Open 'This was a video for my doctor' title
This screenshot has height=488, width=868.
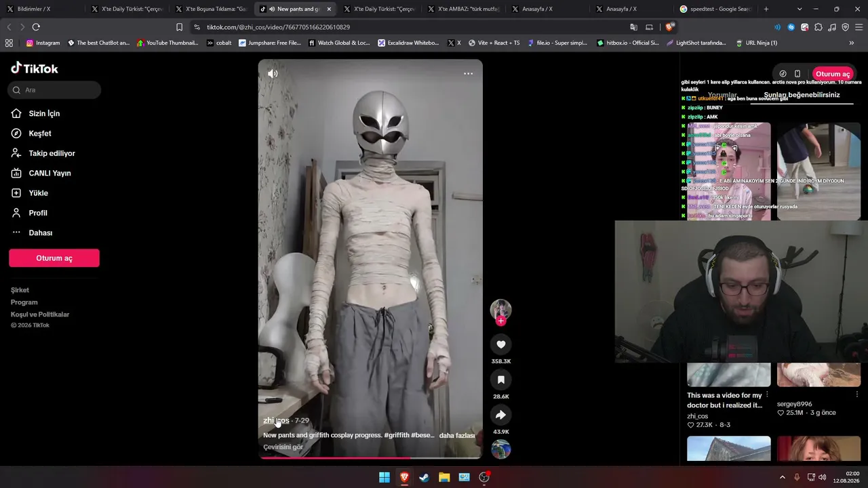tap(725, 400)
